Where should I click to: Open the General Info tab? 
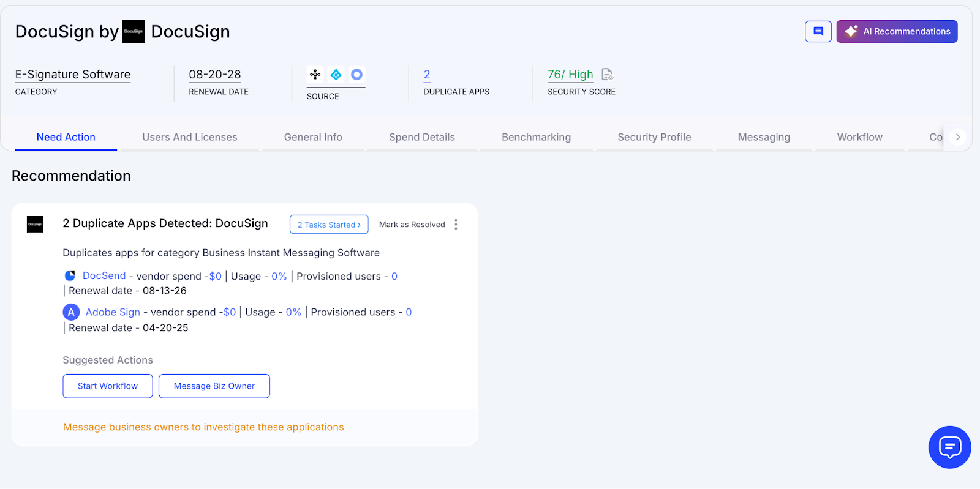tap(313, 137)
